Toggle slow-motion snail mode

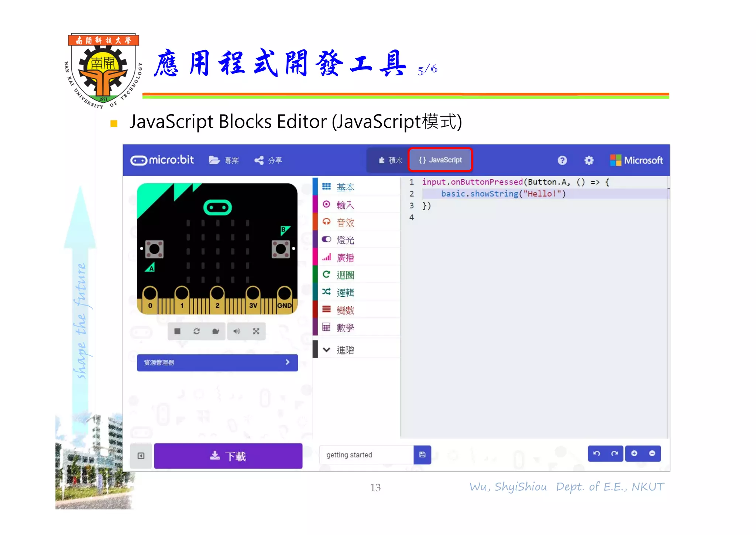(x=216, y=331)
